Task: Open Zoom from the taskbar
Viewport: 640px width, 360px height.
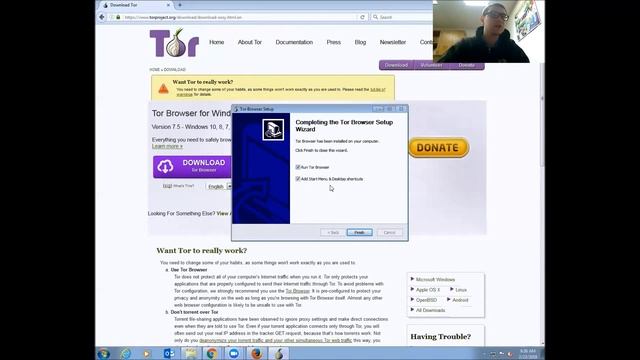Action: click(233, 353)
